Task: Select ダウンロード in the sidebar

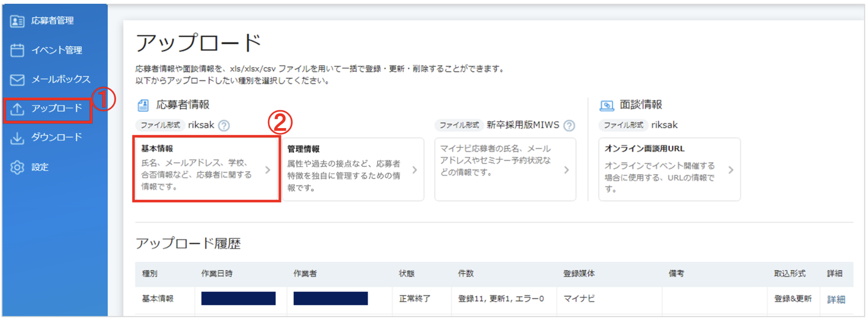Action: coord(57,137)
